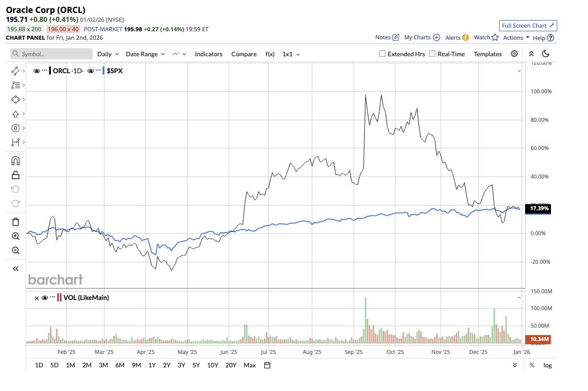This screenshot has width=588, height=391.
Task: Open the $SPX series options ellipsis
Action: (98, 71)
